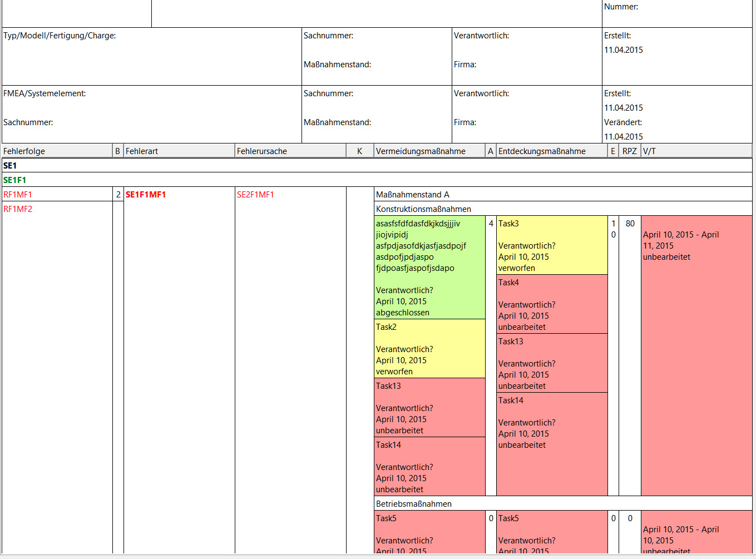
Task: Select the Task4 unbearbeitet cell
Action: pos(552,304)
